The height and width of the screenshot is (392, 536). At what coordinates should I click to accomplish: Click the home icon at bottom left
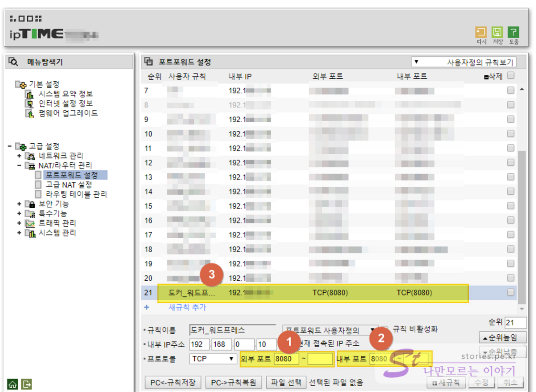coord(12,383)
